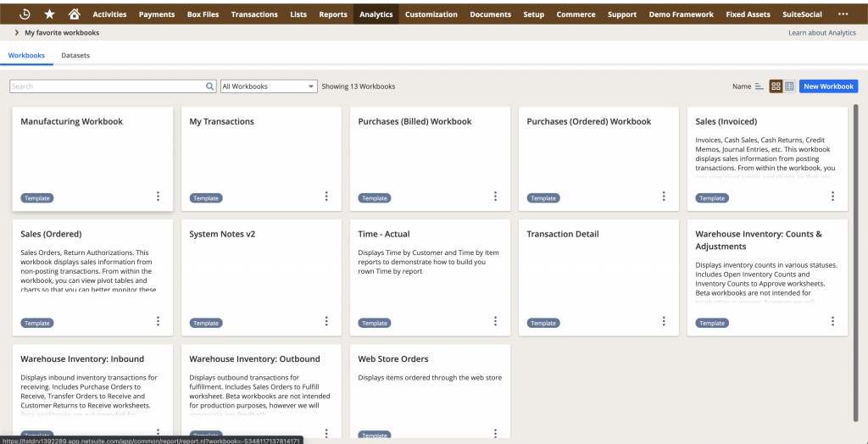Open Warehouse Inventory: Inbound workbook
This screenshot has width=868, height=444.
pos(82,358)
